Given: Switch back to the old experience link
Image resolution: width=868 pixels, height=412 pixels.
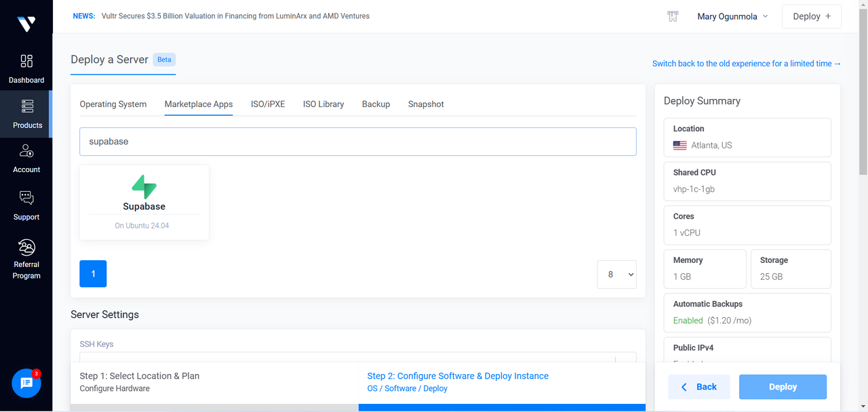Looking at the screenshot, I should point(747,64).
